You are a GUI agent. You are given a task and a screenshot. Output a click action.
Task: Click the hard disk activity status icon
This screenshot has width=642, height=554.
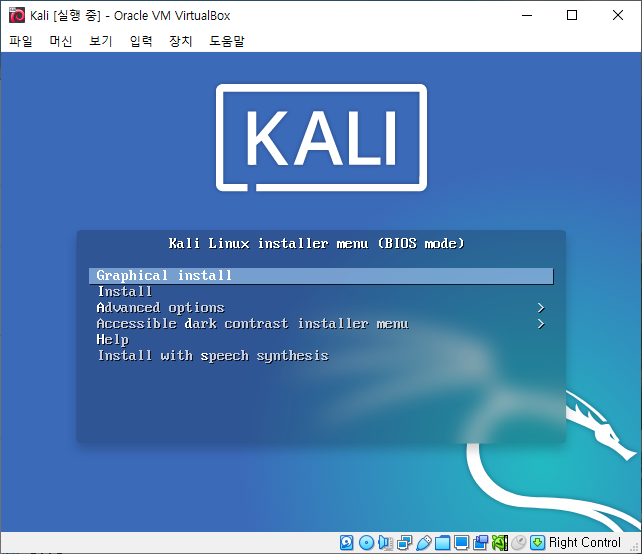346,543
